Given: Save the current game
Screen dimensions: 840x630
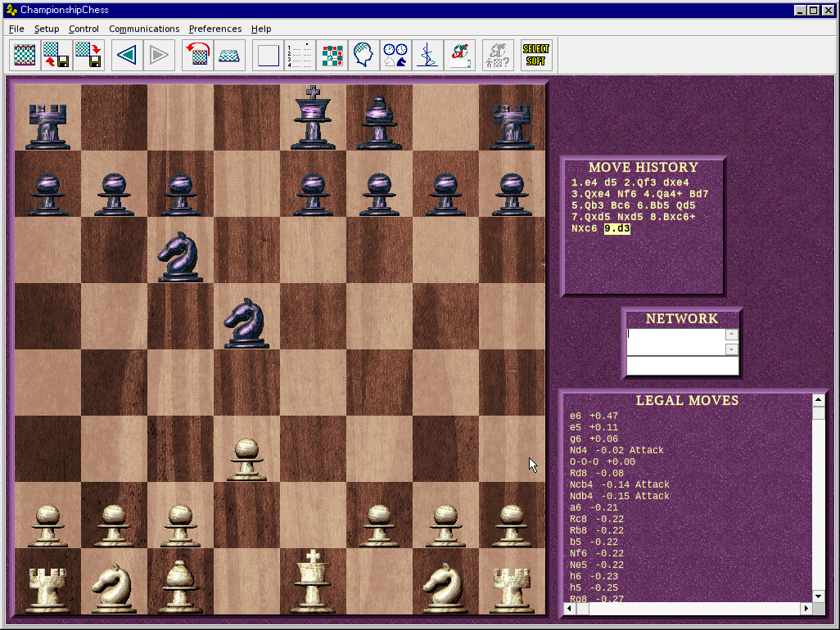Looking at the screenshot, I should (x=88, y=54).
